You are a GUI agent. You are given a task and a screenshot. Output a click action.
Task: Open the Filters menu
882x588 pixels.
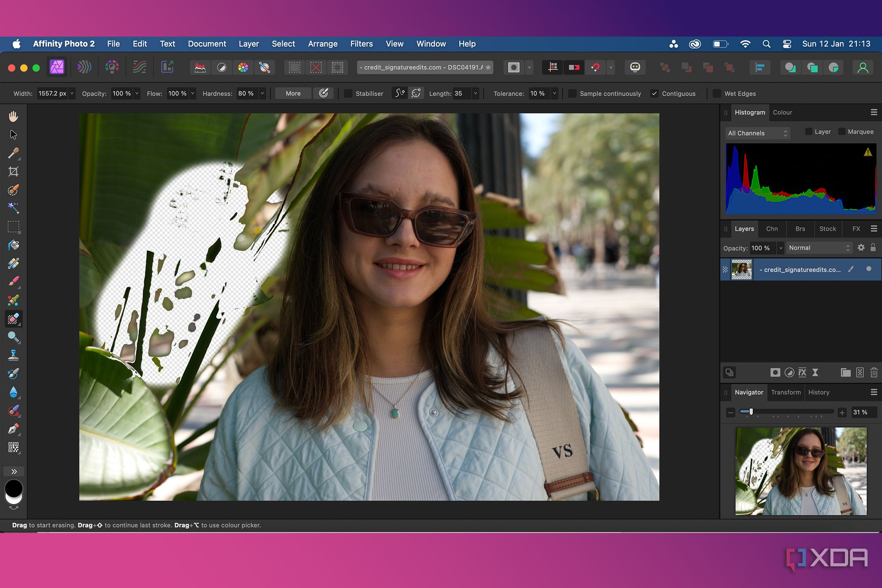click(x=361, y=44)
